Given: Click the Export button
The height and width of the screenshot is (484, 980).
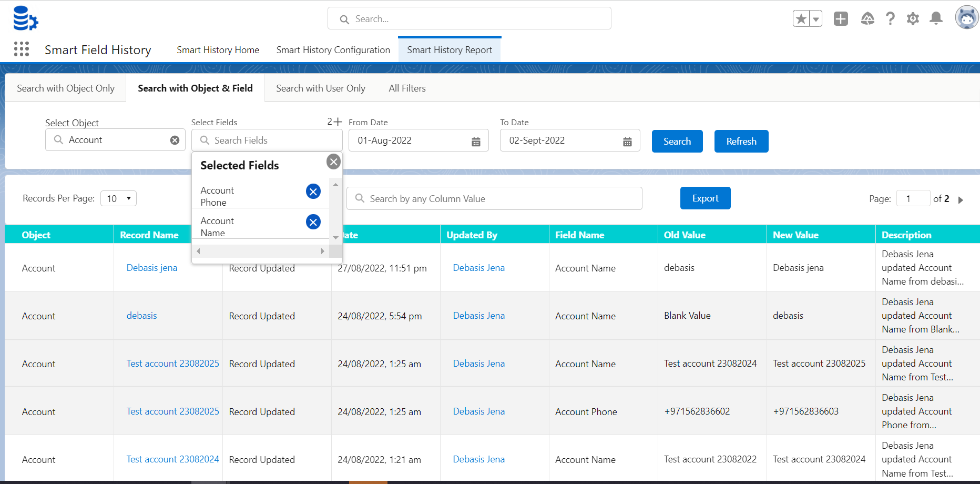Looking at the screenshot, I should (x=705, y=198).
